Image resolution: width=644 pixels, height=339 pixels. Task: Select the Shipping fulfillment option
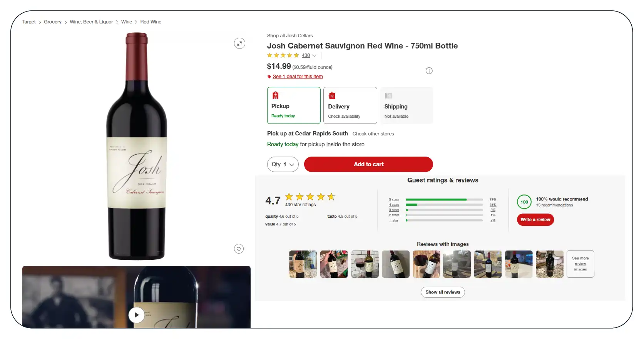point(406,105)
